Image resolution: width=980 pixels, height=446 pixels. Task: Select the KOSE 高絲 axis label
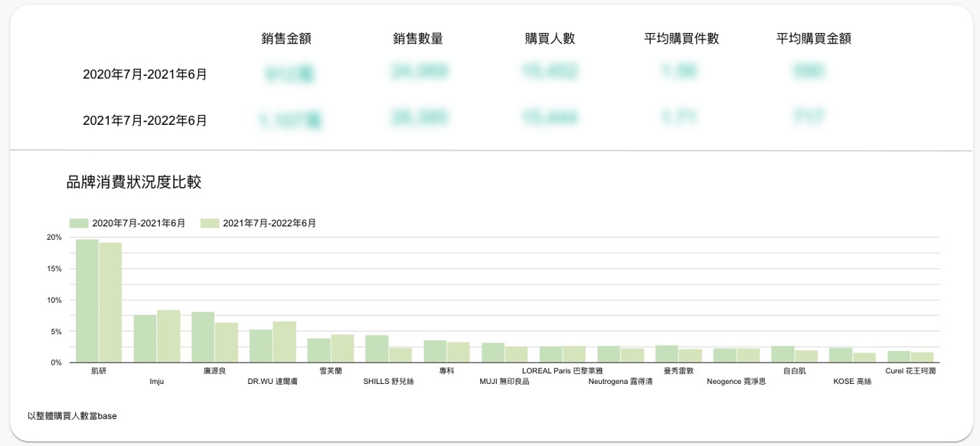(852, 381)
